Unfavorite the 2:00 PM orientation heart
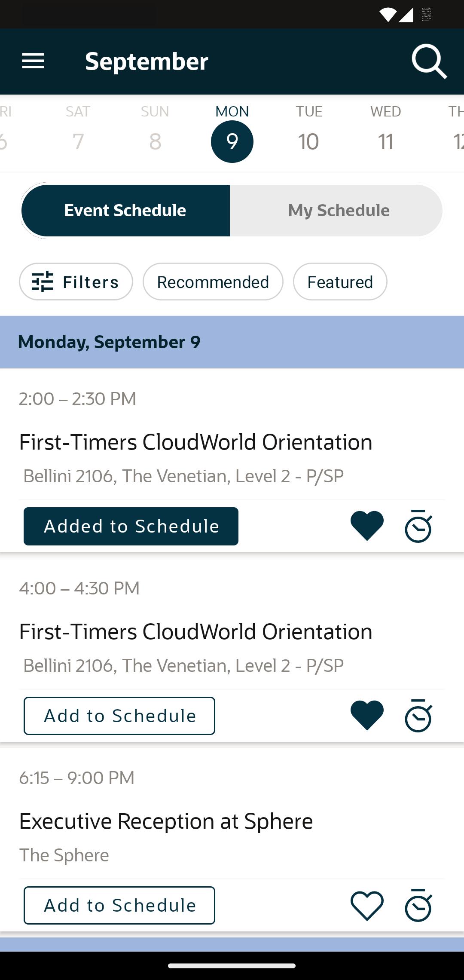Screen dimensions: 464x980 pyautogui.click(x=367, y=526)
